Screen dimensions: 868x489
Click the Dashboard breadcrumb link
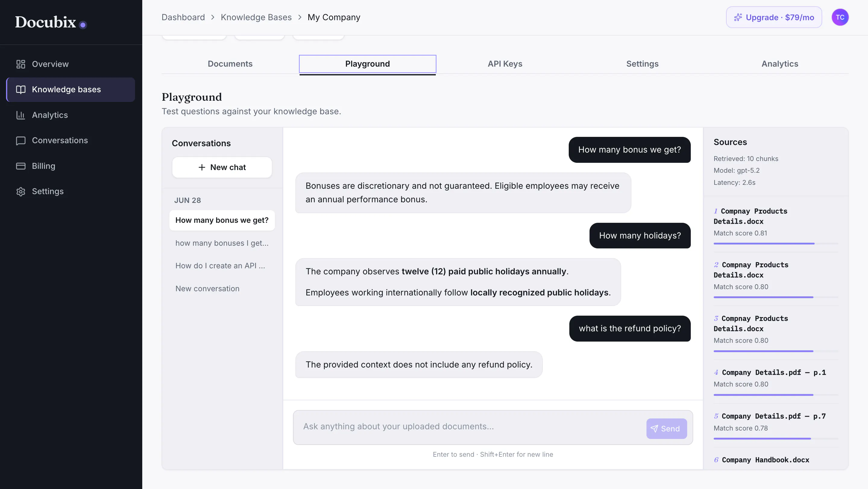click(x=183, y=17)
